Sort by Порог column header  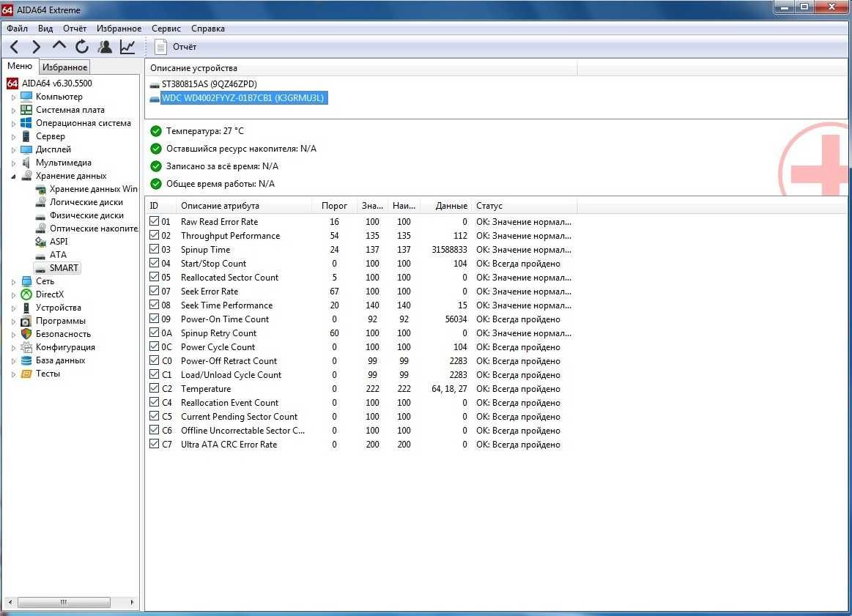[334, 206]
